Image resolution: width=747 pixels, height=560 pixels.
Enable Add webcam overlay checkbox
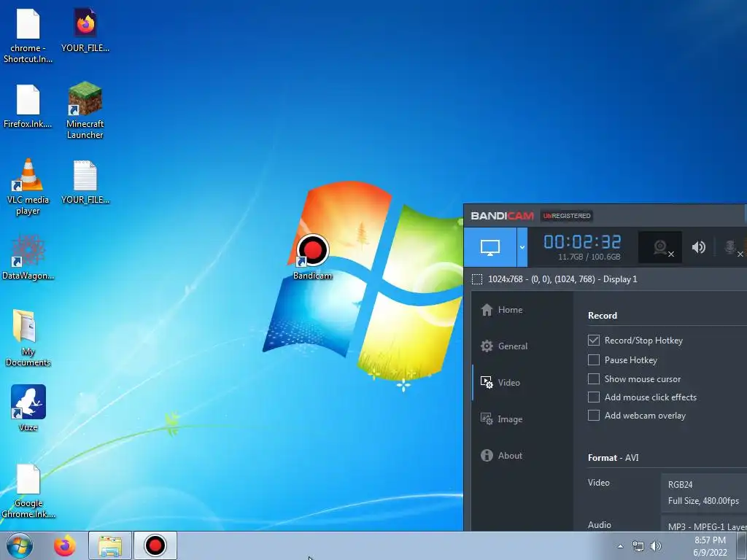594,416
